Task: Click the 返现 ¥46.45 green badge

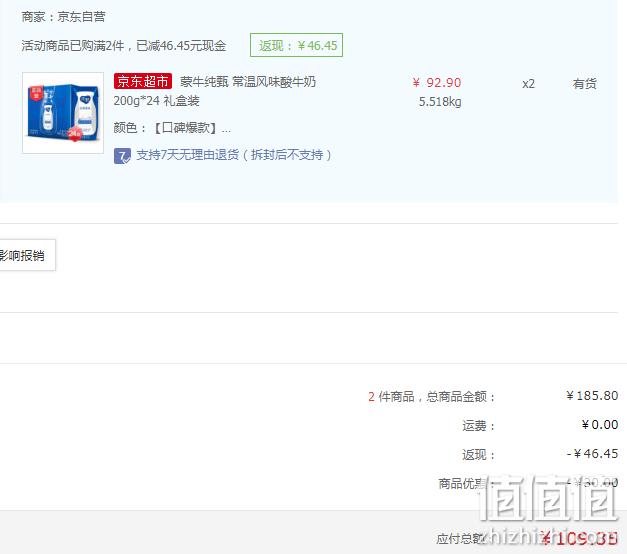Action: coord(296,45)
